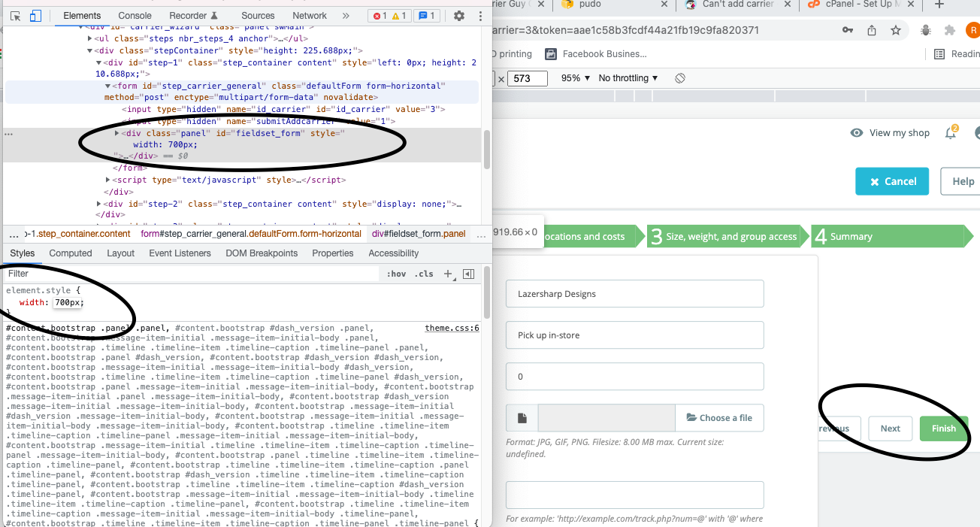Go to step 3 Size, weight, and group access
This screenshot has width=980, height=527.
pyautogui.click(x=728, y=236)
